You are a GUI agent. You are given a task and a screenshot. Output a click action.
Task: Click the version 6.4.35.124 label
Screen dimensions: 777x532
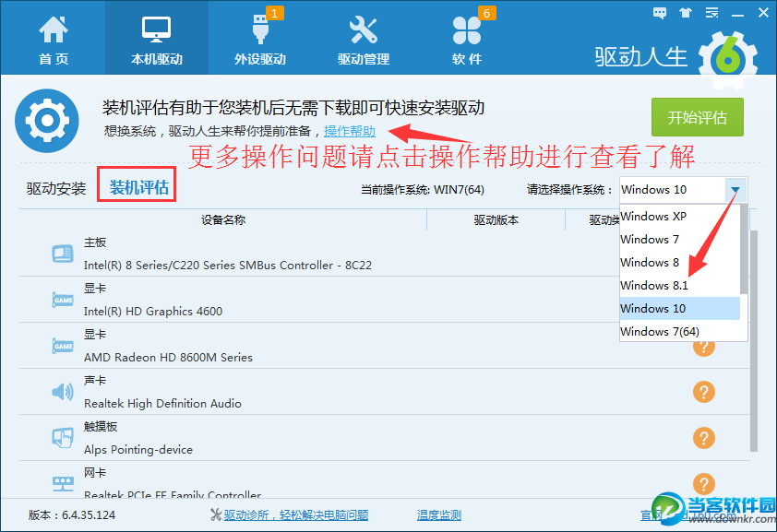point(71,515)
